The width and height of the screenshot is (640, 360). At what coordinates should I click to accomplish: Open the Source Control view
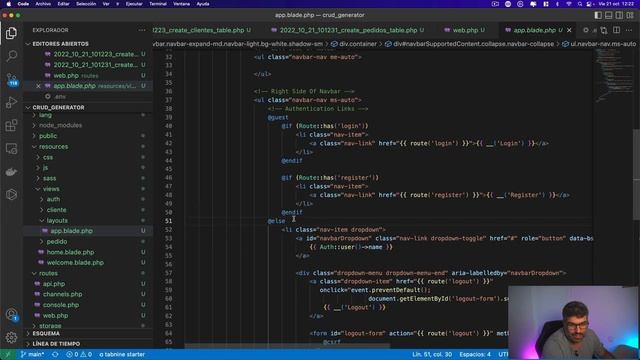click(11, 79)
